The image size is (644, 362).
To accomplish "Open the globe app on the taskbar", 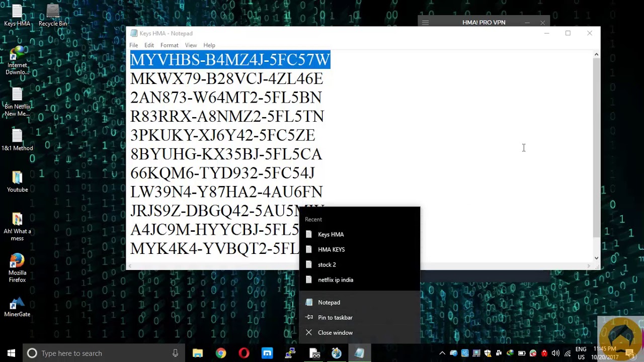I will point(337,353).
